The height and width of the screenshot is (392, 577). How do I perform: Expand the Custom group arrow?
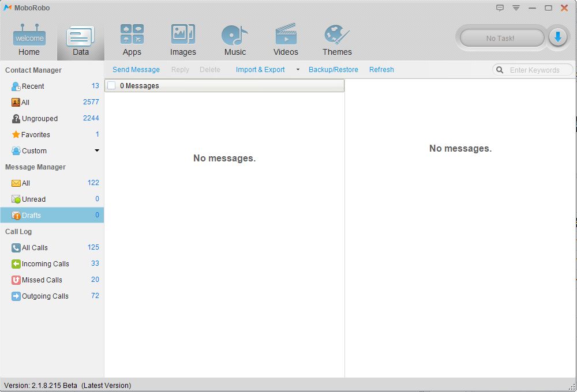click(x=97, y=150)
